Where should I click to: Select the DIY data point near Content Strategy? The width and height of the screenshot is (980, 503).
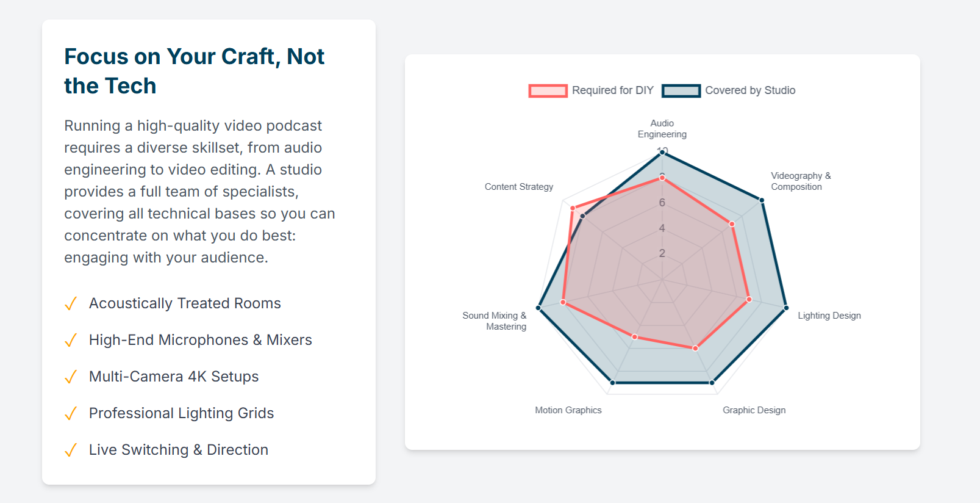(573, 209)
